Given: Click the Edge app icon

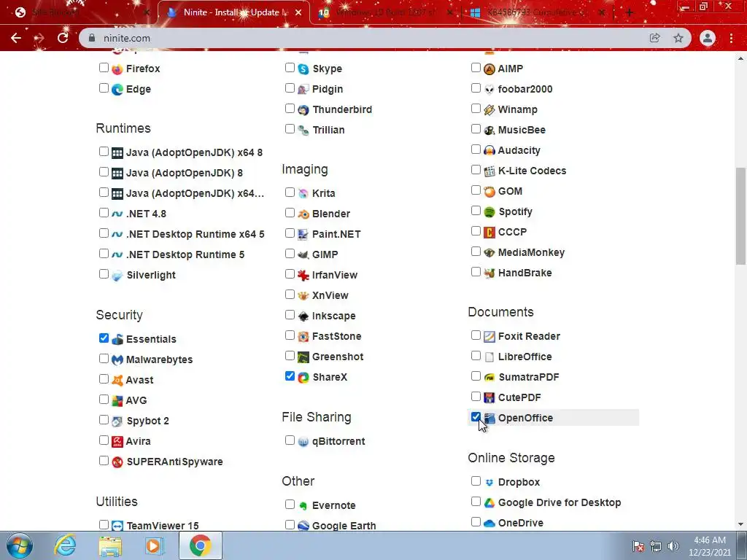Looking at the screenshot, I should [x=117, y=90].
